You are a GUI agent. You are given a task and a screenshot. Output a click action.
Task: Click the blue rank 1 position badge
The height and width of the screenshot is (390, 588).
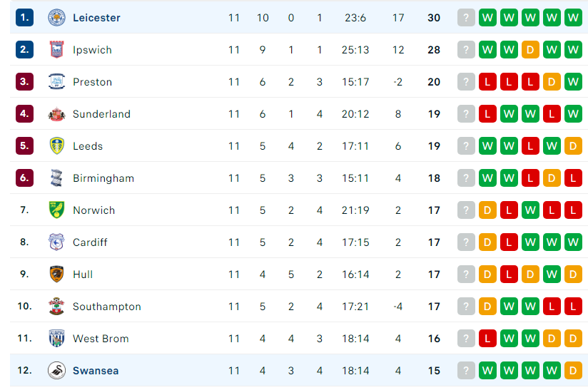24,18
